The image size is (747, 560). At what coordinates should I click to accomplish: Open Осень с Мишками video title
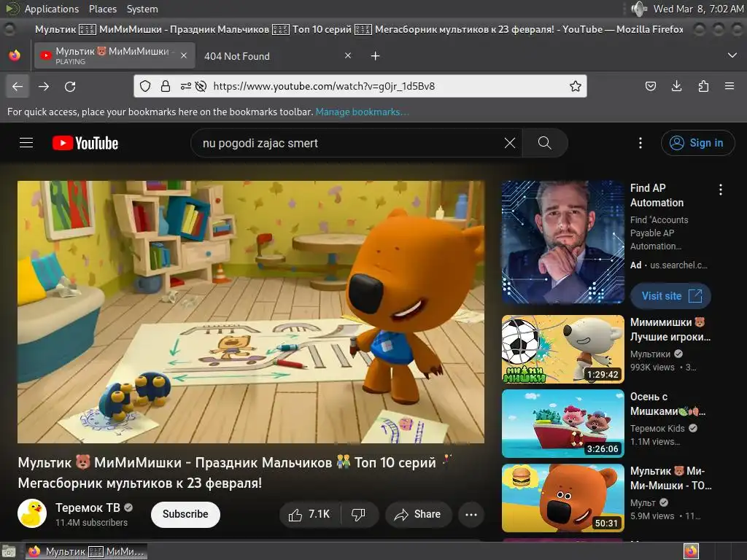[x=668, y=404]
